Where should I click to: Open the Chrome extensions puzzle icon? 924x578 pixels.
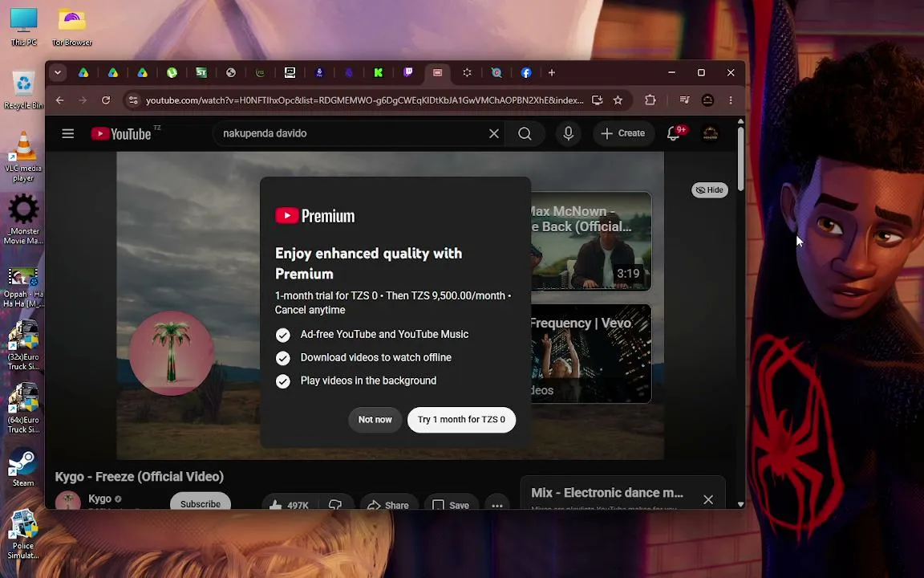pyautogui.click(x=650, y=100)
